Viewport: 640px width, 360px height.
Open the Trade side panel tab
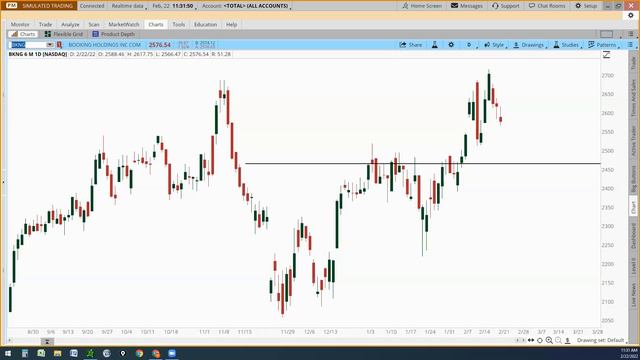coord(633,63)
